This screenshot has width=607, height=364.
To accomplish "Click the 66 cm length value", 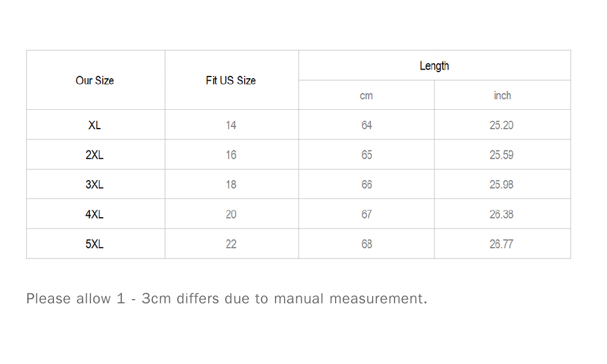I will coord(367,184).
